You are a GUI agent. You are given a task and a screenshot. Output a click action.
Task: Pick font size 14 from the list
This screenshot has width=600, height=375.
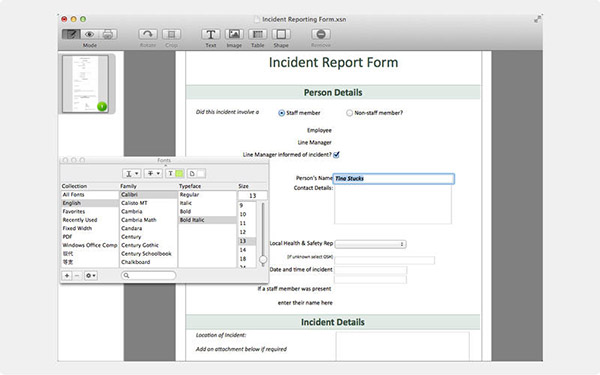(247, 250)
